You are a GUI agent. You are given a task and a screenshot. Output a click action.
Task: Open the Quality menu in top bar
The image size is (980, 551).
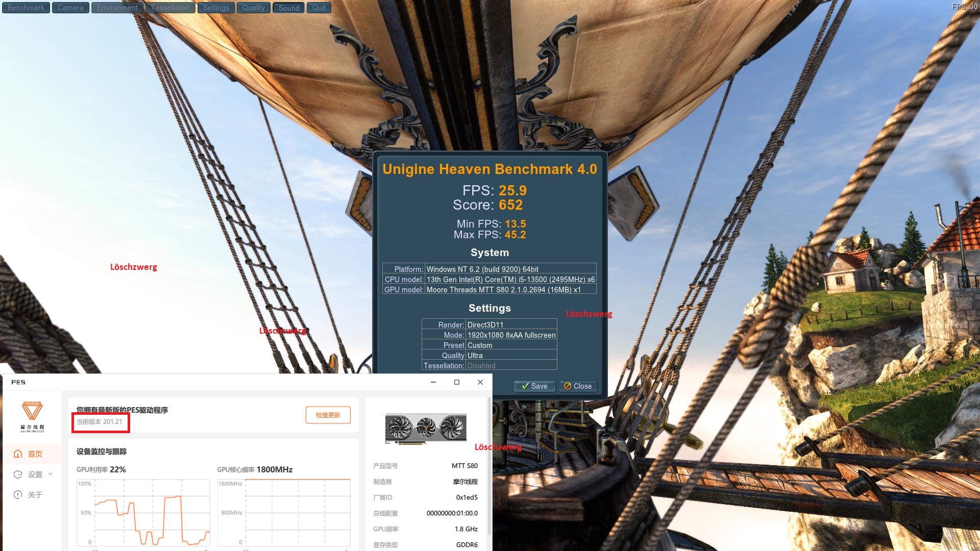pyautogui.click(x=253, y=8)
